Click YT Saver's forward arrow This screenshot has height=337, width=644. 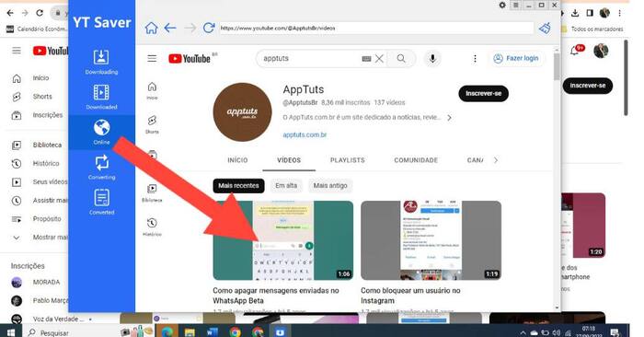[x=190, y=28]
